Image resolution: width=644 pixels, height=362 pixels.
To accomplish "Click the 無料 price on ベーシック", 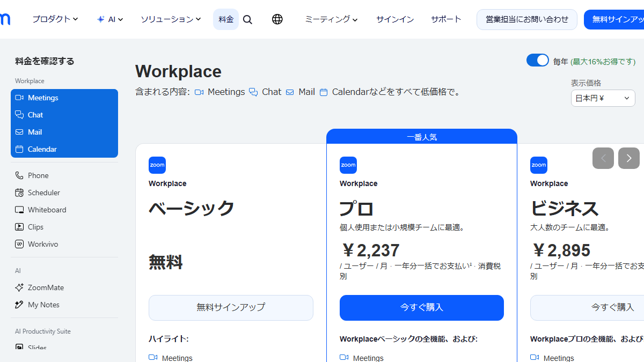I will click(166, 263).
